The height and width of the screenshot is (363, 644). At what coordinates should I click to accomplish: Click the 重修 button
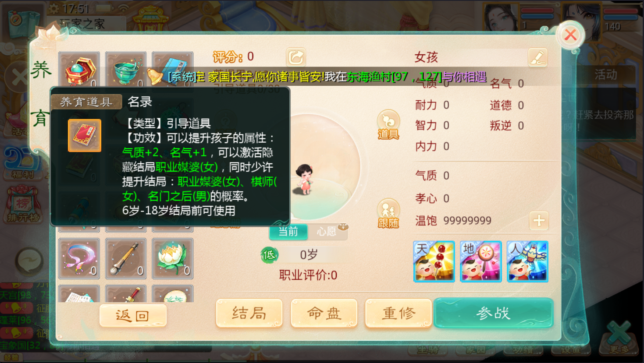click(x=398, y=313)
